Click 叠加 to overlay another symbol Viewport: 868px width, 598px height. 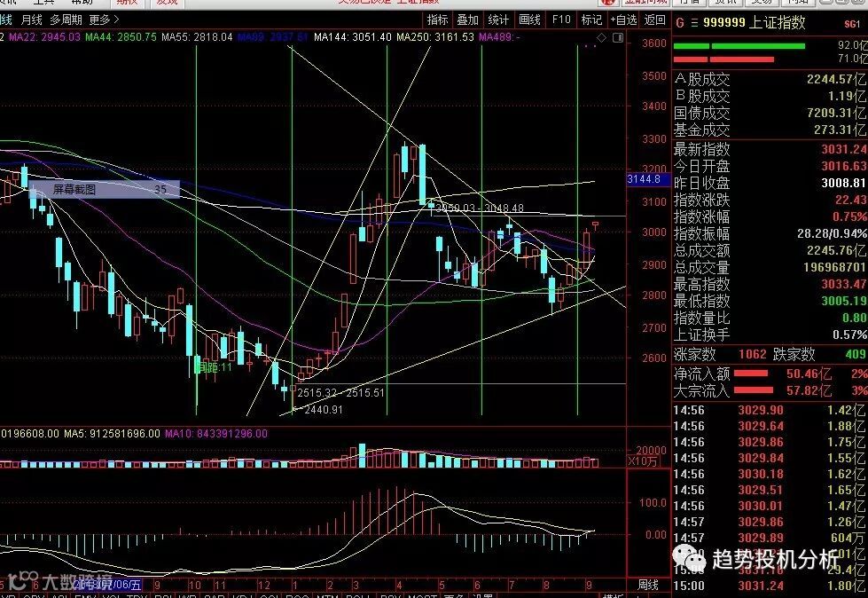(x=468, y=20)
